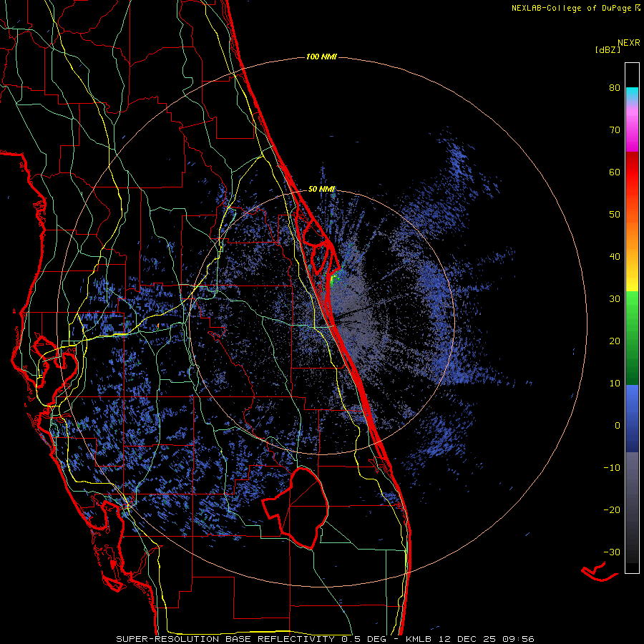Screen dimensions: 644x644
Task: Click the "KMLB" station identifier in caption
Action: [x=419, y=639]
